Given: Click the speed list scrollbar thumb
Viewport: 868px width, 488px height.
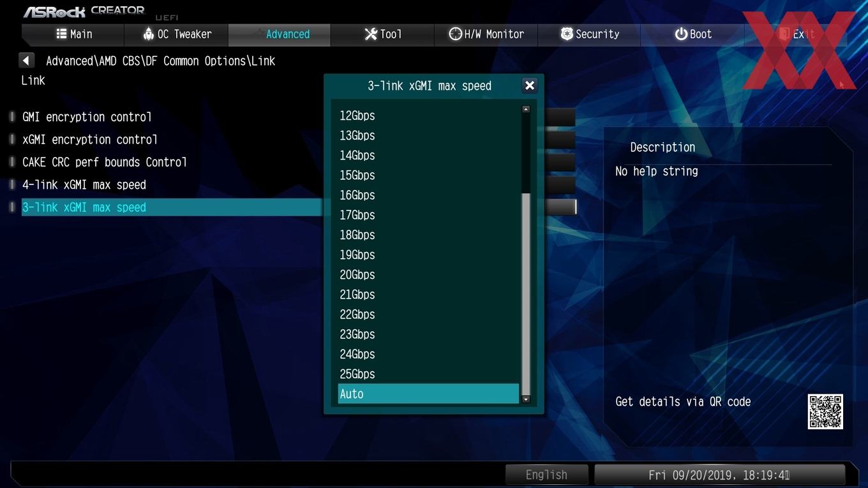Looking at the screenshot, I should 526,293.
